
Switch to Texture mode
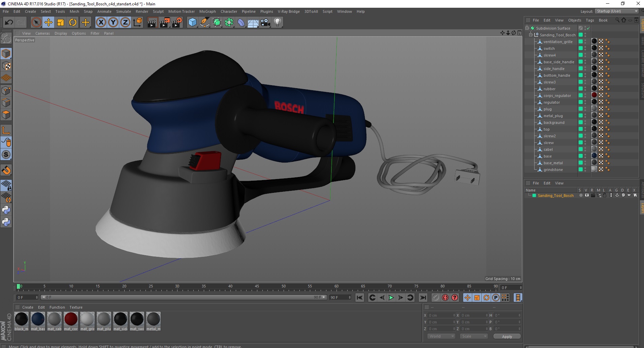point(6,66)
